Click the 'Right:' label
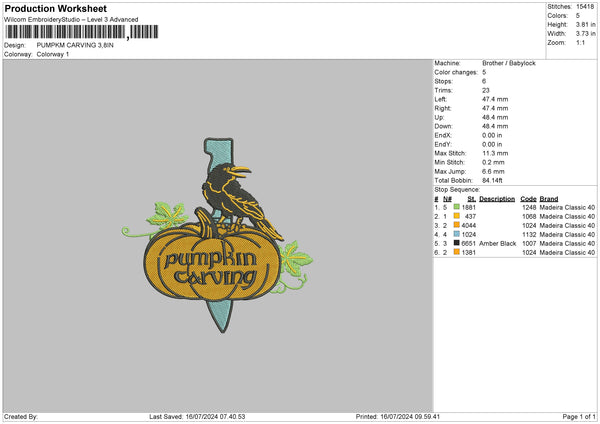600x424 pixels. pyautogui.click(x=443, y=108)
